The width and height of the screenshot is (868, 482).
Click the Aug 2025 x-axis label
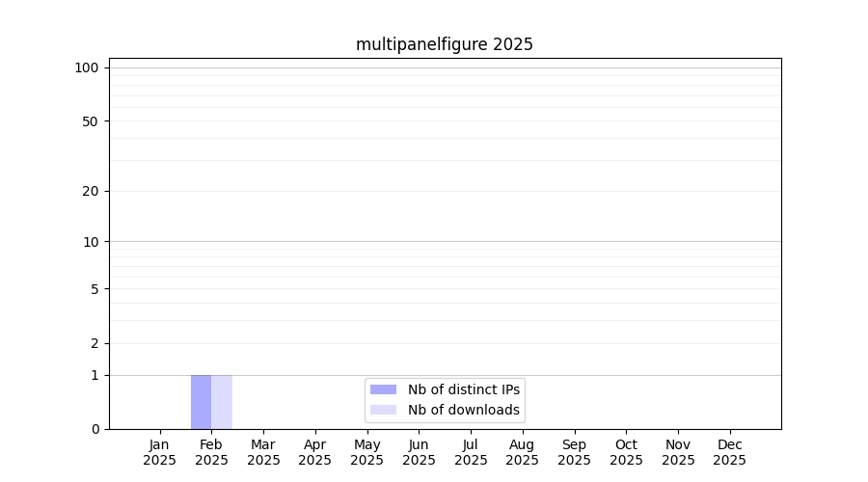523,452
